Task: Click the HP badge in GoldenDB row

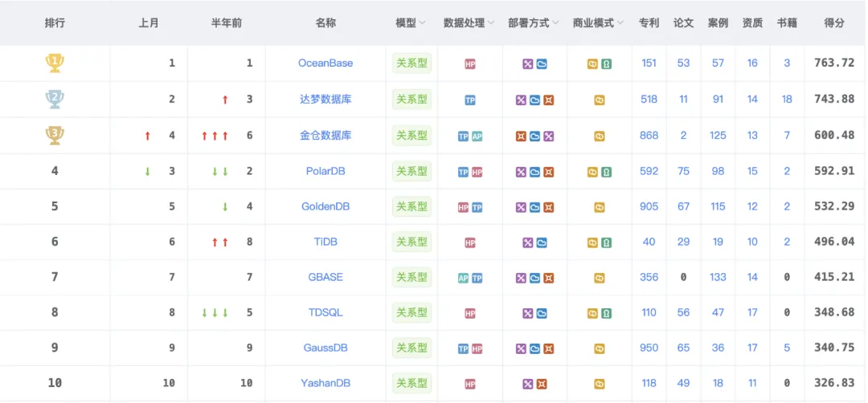Action: pyautogui.click(x=464, y=207)
